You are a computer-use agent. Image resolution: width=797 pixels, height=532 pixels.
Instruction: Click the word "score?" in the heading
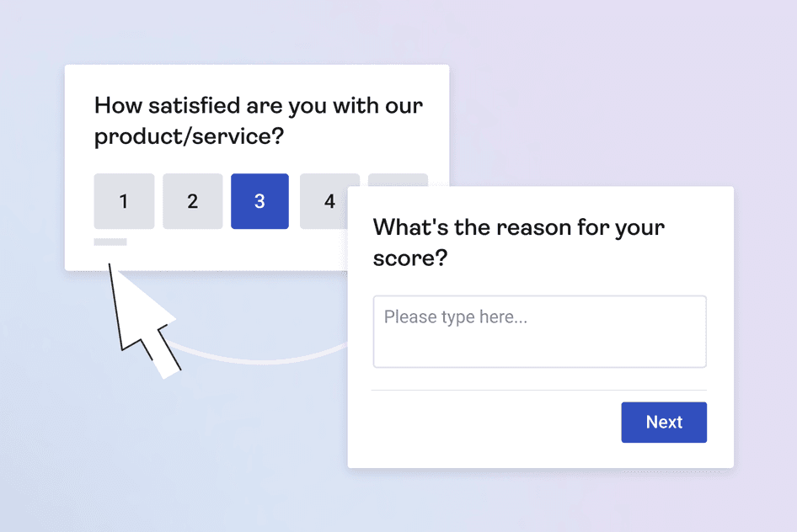[x=409, y=258]
